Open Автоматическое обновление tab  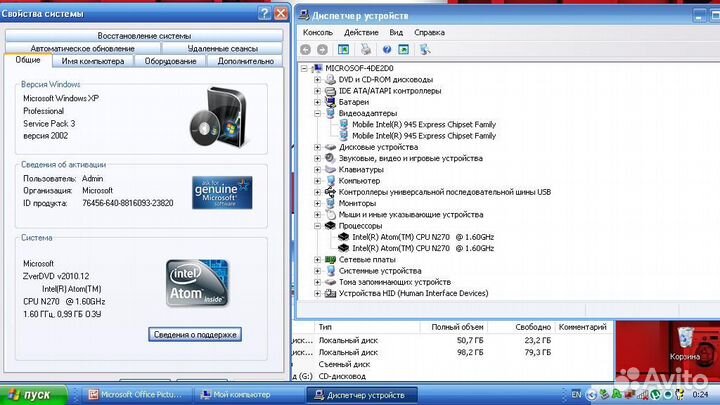(x=83, y=48)
